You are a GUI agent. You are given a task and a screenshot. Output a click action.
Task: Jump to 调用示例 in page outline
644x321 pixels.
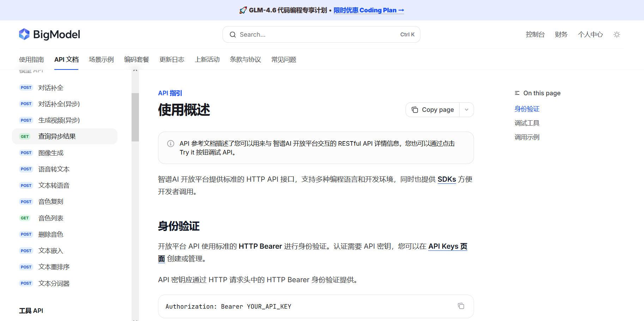[527, 137]
